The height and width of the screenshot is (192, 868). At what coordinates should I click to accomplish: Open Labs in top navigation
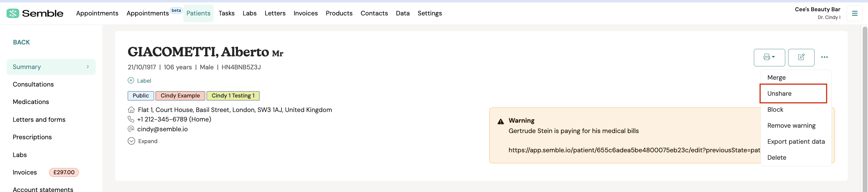click(x=249, y=13)
